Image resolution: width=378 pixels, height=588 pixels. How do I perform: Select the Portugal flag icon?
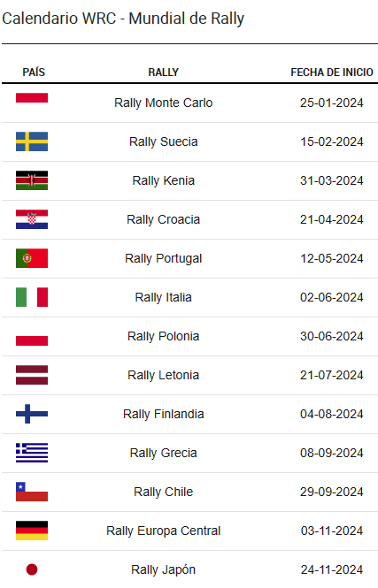[x=32, y=258]
